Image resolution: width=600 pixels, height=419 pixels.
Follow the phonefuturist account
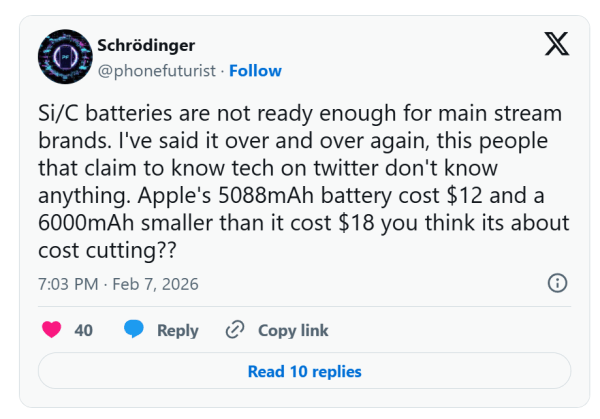coord(255,70)
